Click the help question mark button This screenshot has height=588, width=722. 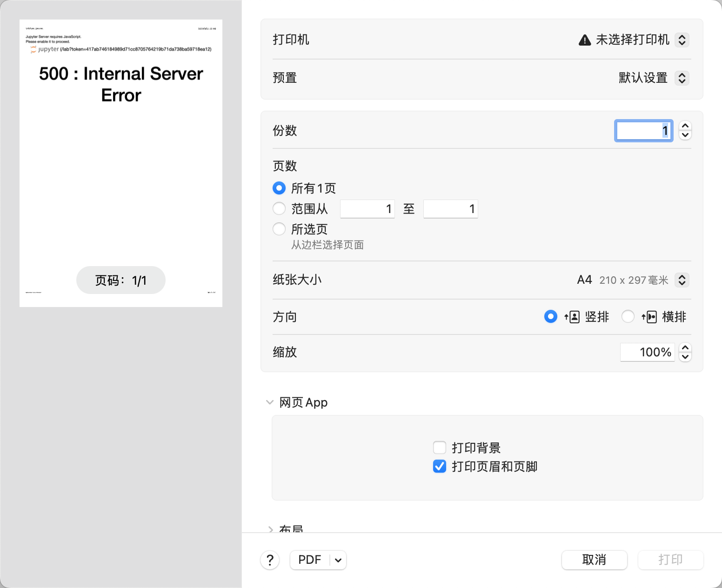point(270,560)
